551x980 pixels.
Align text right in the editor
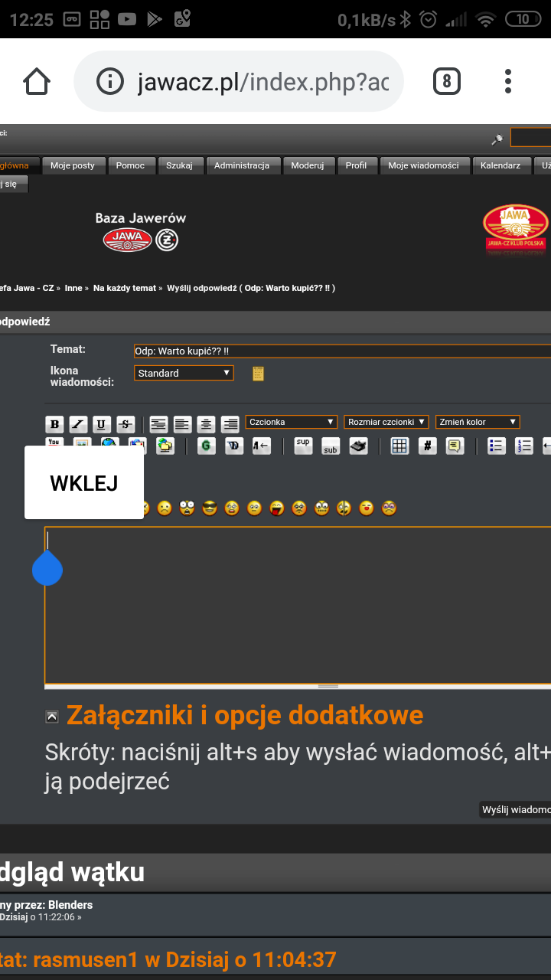coord(230,424)
